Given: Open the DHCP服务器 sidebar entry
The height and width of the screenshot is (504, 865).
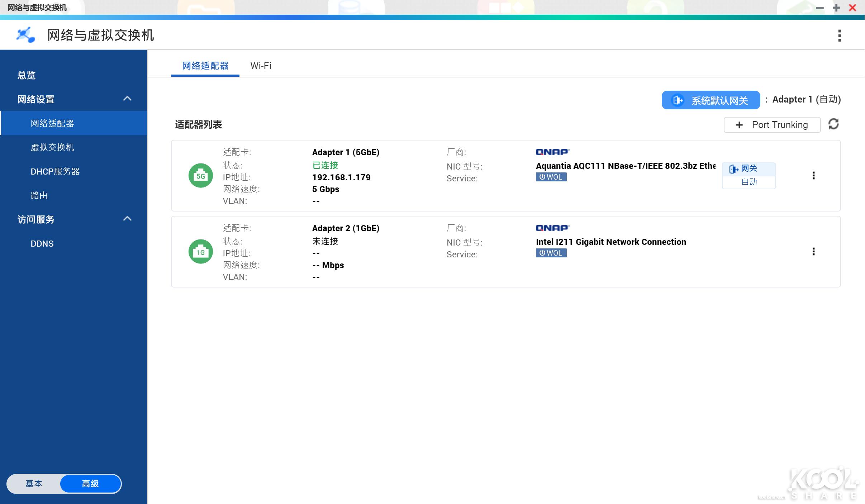Looking at the screenshot, I should (x=55, y=171).
